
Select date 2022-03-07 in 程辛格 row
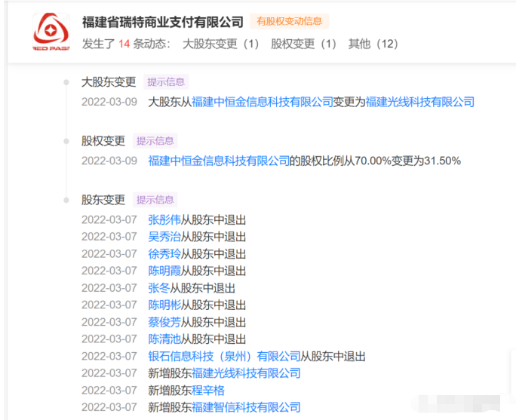[x=109, y=391]
